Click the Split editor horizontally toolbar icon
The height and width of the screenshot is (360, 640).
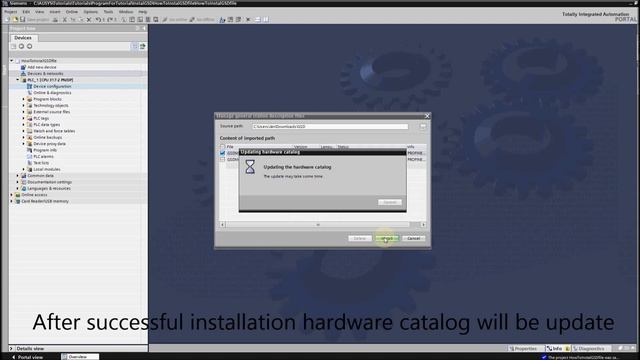click(x=258, y=20)
